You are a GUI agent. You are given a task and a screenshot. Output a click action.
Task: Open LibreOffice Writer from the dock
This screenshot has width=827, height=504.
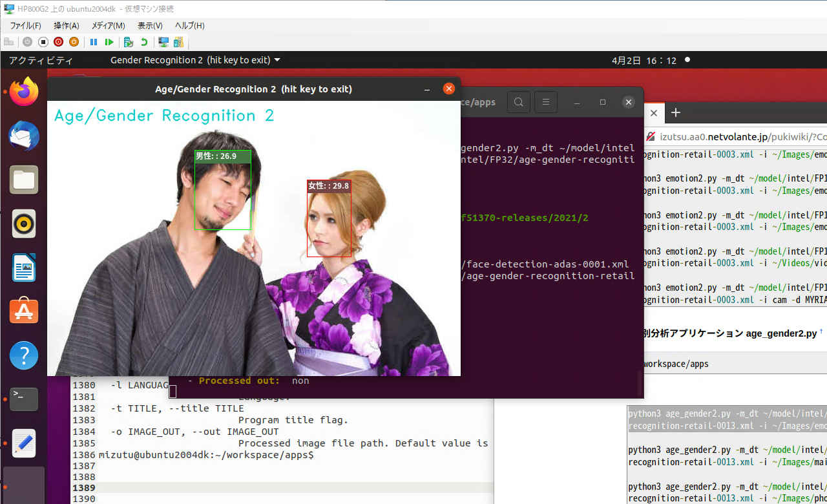point(24,268)
